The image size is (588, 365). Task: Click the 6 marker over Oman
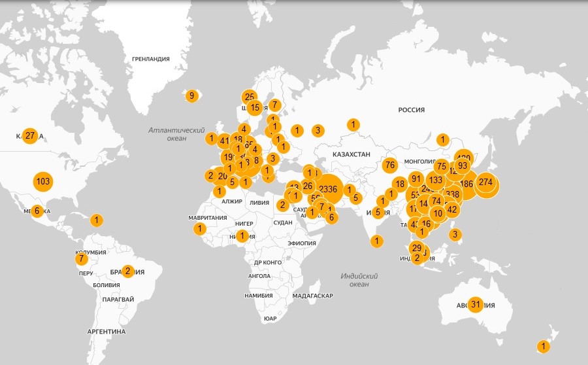click(331, 217)
